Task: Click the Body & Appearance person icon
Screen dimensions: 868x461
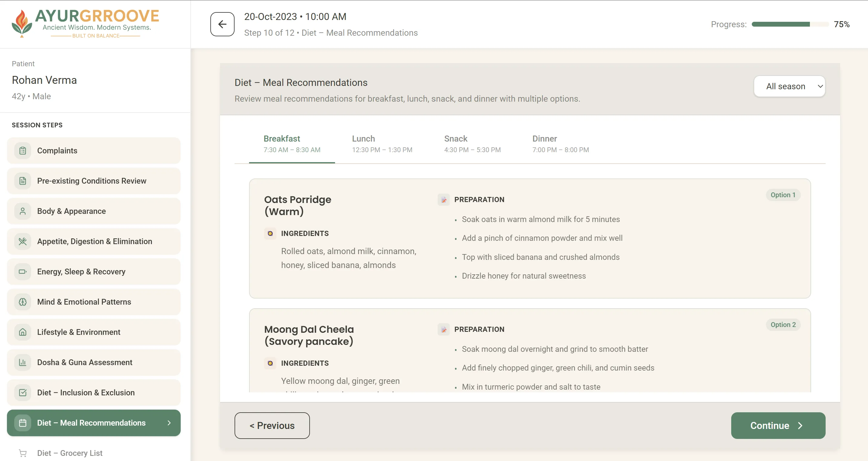Action: pyautogui.click(x=23, y=211)
